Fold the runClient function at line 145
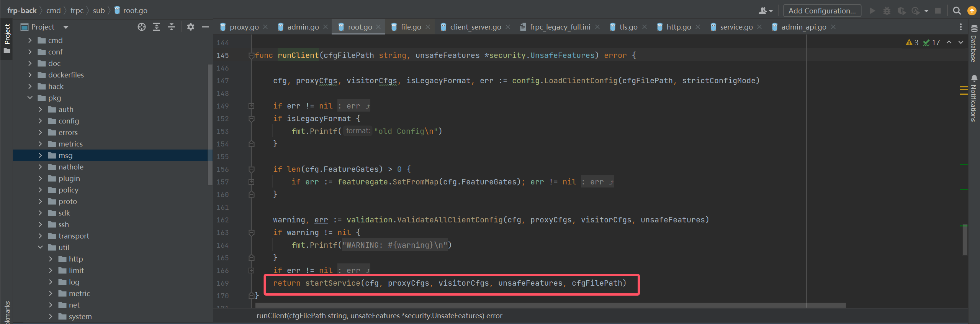This screenshot has height=324, width=980. [251, 55]
